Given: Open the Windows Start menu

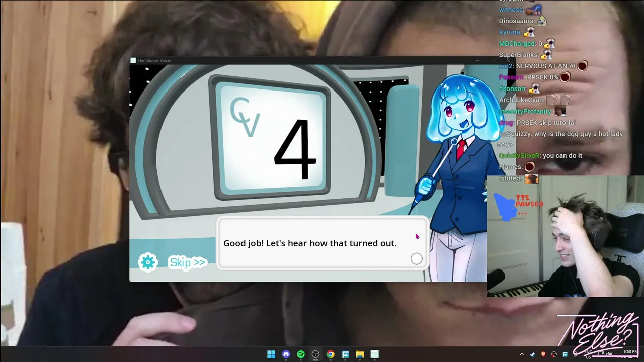Looking at the screenshot, I should [271, 354].
